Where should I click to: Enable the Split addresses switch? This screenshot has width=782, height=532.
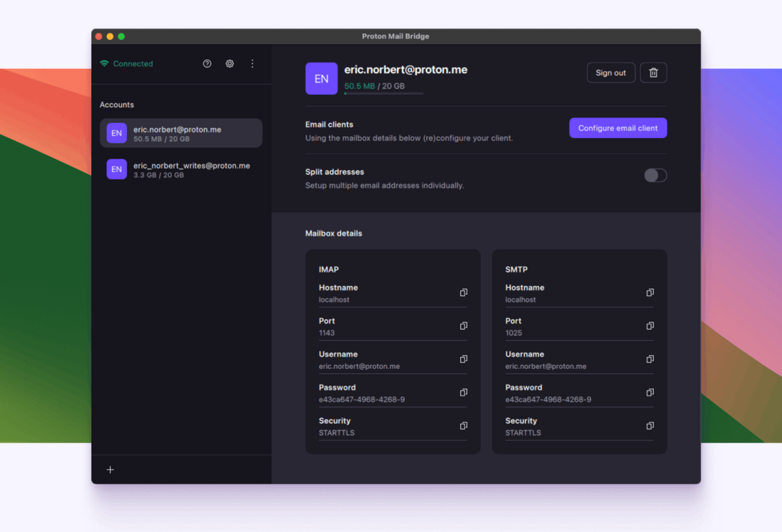tap(656, 175)
